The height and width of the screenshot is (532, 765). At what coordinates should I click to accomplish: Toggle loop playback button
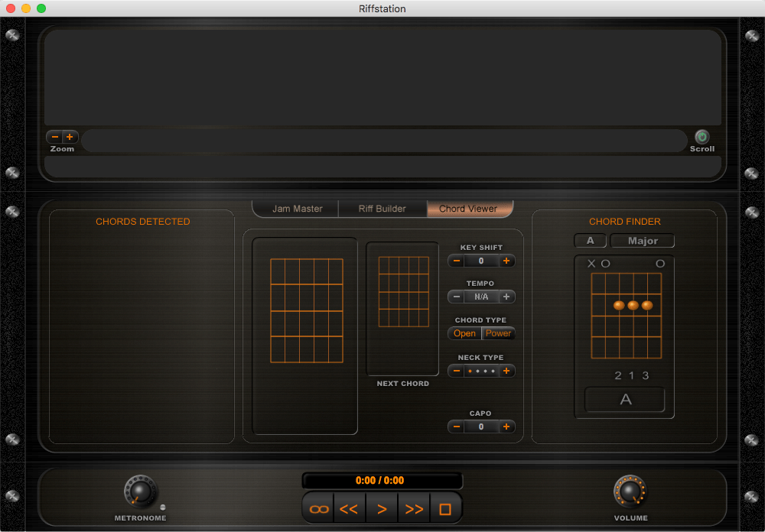pyautogui.click(x=319, y=509)
